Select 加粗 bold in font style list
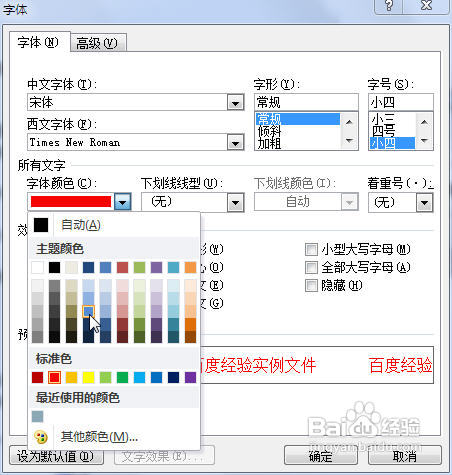Screen dimensions: 452x475 click(298, 143)
